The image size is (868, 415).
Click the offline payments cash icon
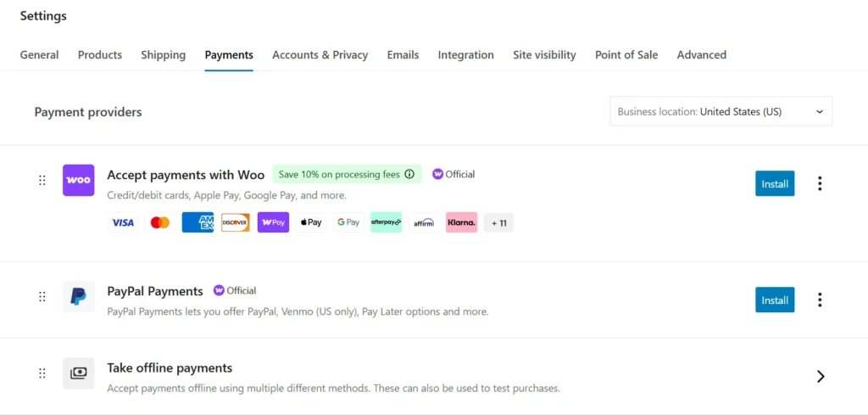[78, 373]
